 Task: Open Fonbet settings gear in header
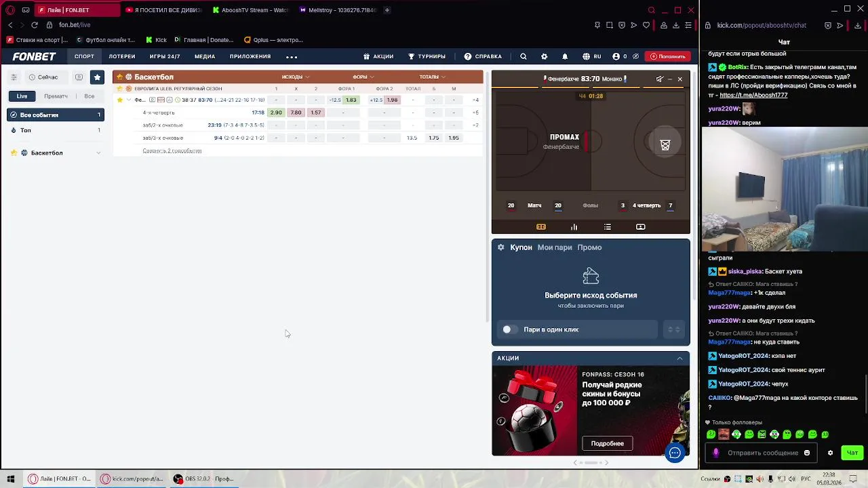click(544, 56)
